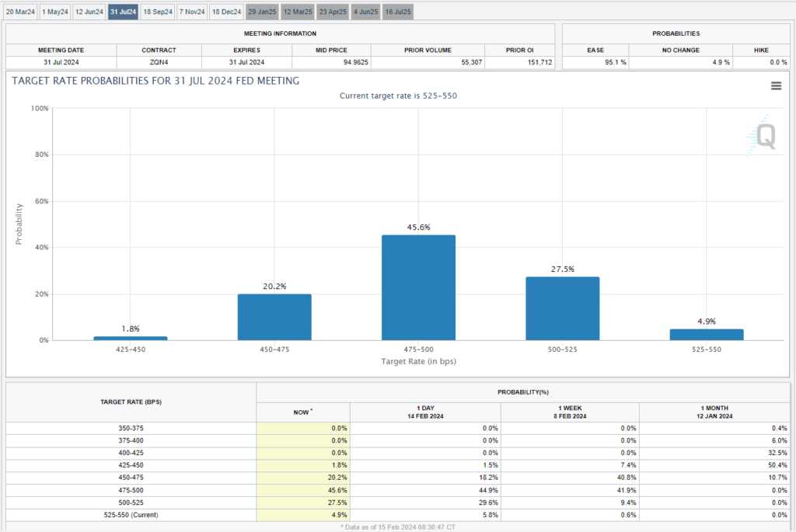Screen dimensions: 796x532
Task: Select the 450-475 probability bar
Action: point(274,317)
